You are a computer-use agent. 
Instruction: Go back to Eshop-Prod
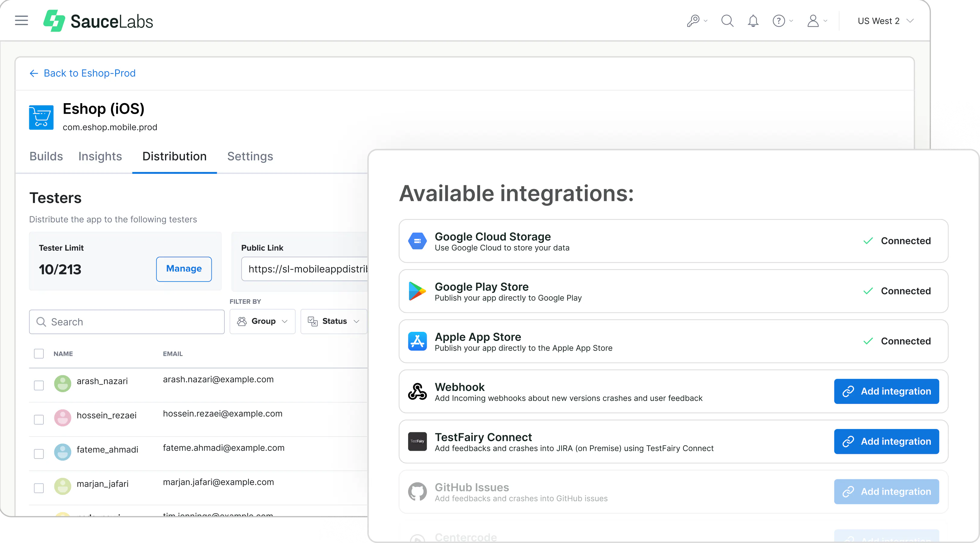coord(83,73)
